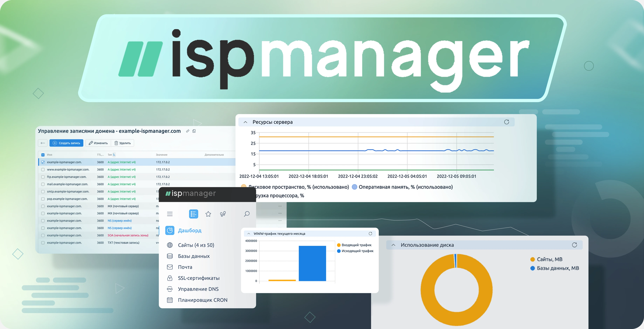Screen dimensions: 644x329
Task: Collapse the Использование диска panel
Action: coord(394,245)
